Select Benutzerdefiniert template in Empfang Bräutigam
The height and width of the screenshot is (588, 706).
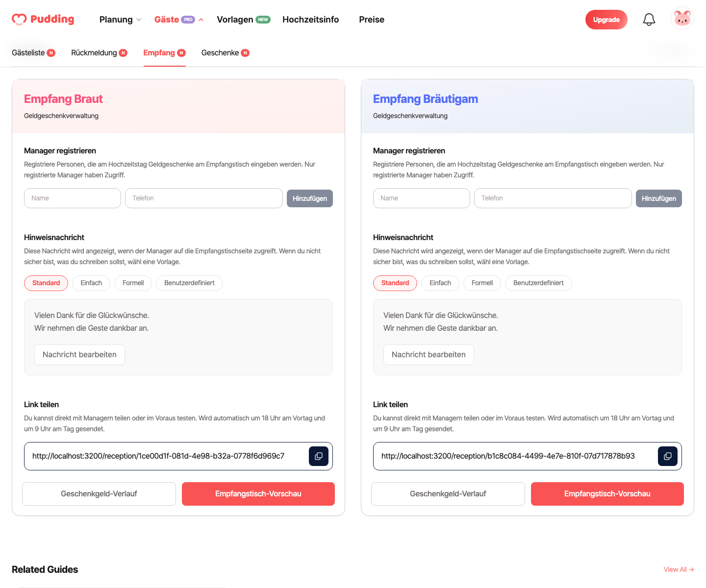click(x=538, y=283)
